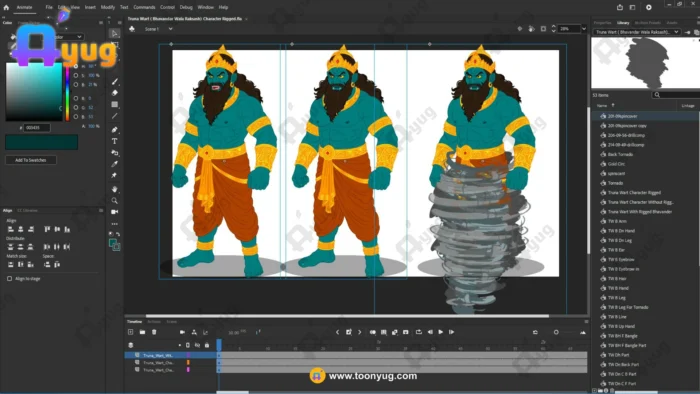Click the clip content outside stage icon
This screenshot has width=700, height=394.
click(x=543, y=29)
